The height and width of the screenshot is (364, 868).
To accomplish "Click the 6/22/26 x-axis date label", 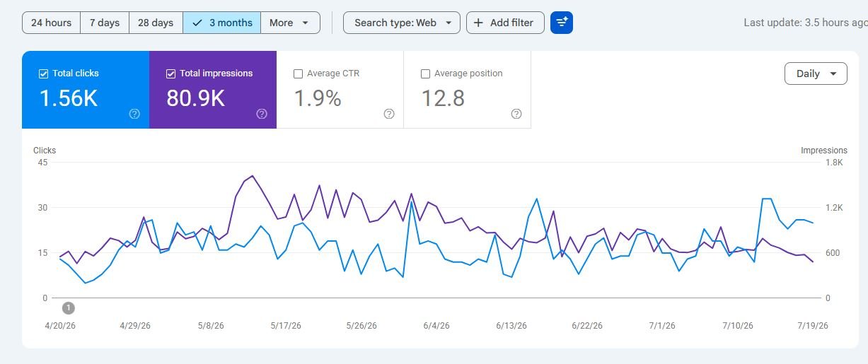I will [x=587, y=326].
